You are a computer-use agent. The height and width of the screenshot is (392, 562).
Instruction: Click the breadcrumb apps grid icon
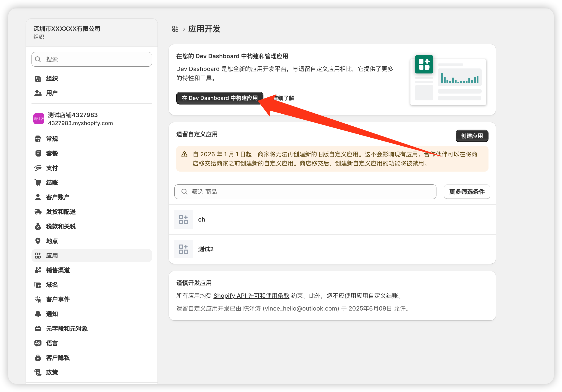pos(175,29)
